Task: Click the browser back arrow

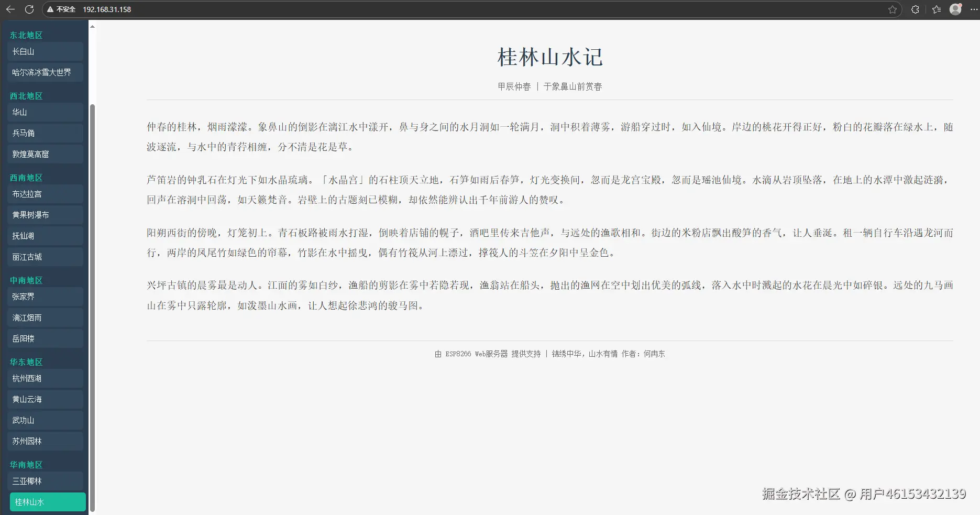Action: click(10, 9)
